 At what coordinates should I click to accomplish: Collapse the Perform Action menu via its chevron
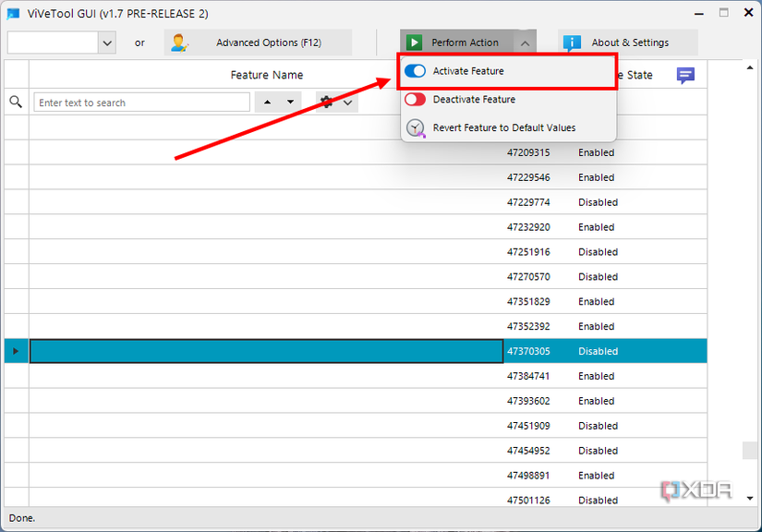coord(524,42)
